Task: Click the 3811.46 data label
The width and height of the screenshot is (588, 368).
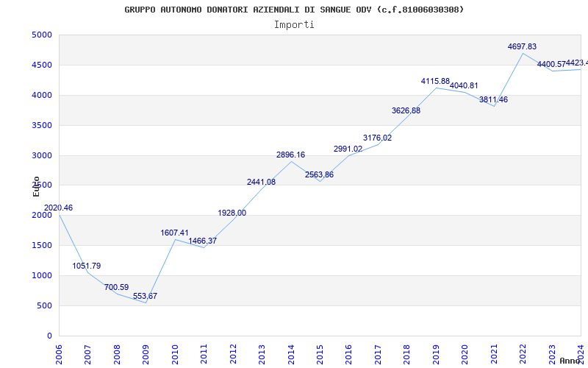Action: [493, 99]
